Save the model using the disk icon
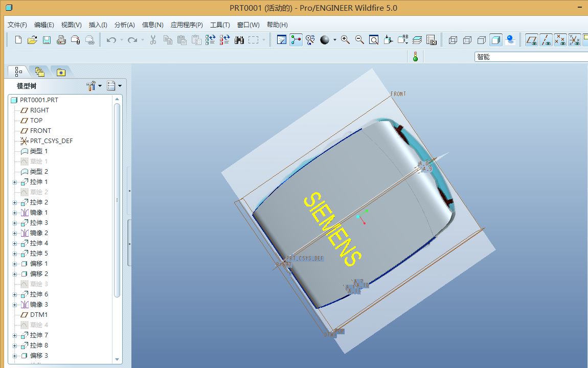The height and width of the screenshot is (368, 588). [47, 40]
